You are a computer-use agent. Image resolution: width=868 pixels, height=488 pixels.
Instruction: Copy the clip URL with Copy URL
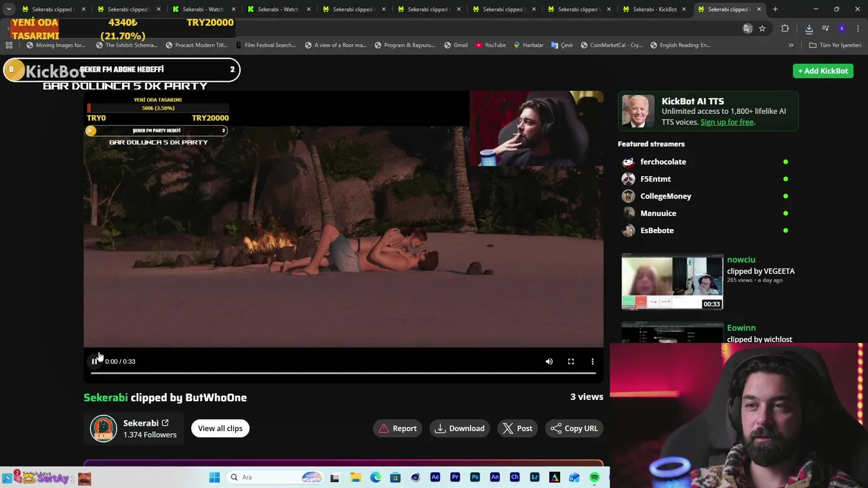coord(574,428)
